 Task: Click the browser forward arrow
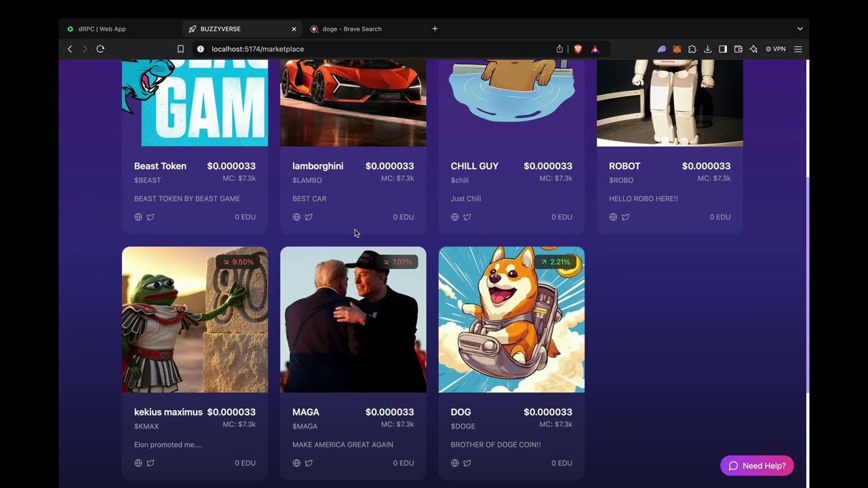click(85, 49)
